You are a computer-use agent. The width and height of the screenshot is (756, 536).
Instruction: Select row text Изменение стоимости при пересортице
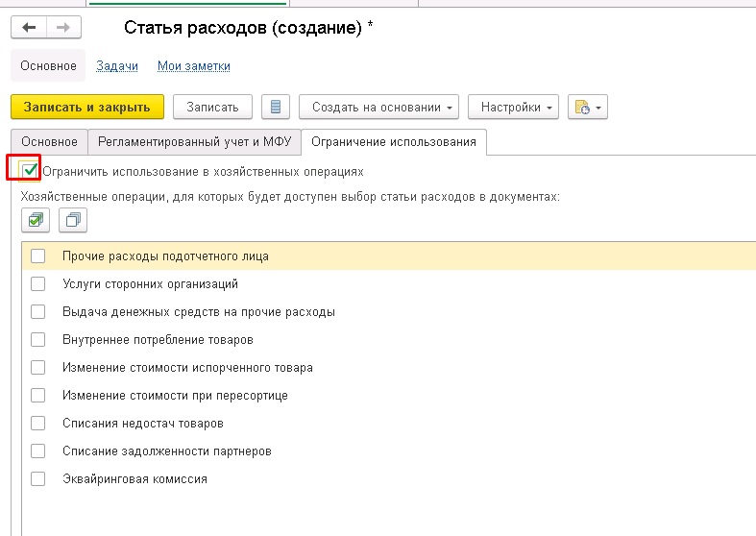pos(175,396)
